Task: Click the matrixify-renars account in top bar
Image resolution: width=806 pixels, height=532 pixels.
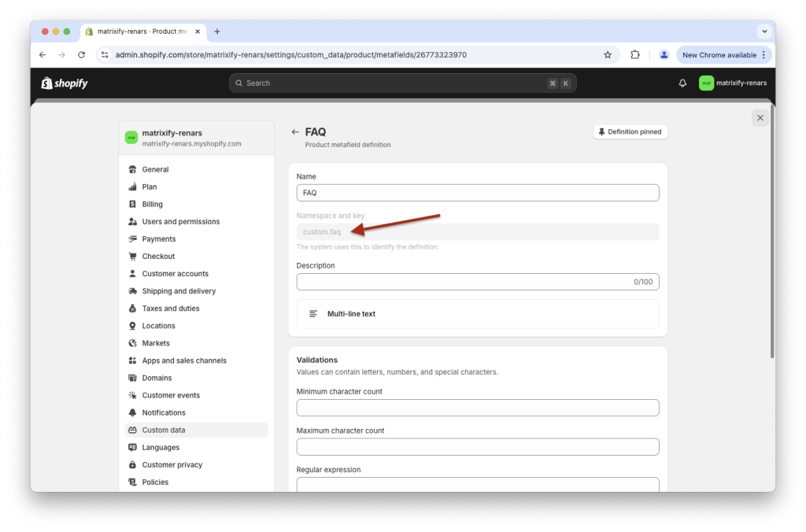Action: [x=732, y=83]
